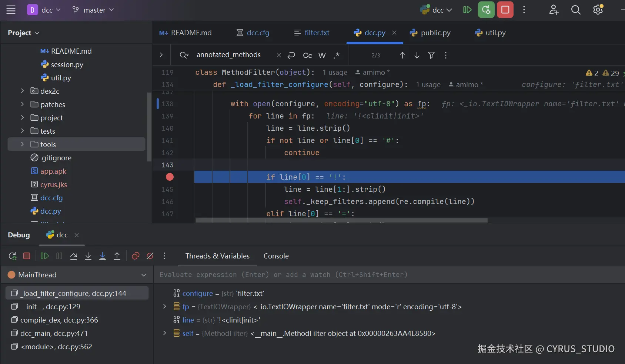Screen dimensions: 625x364
Task: Toggle Match Case (Cc) in search bar
Action: pos(307,55)
